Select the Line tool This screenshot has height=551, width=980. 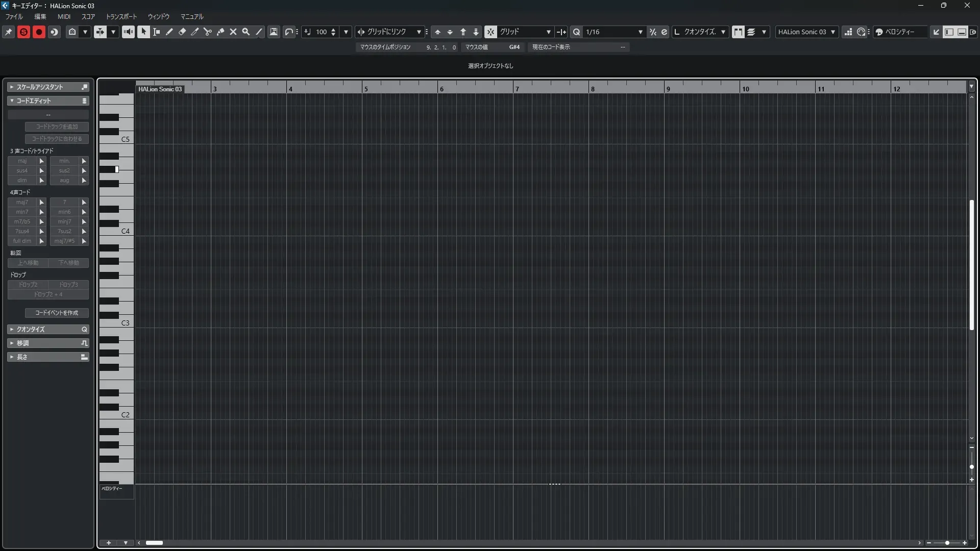(259, 32)
